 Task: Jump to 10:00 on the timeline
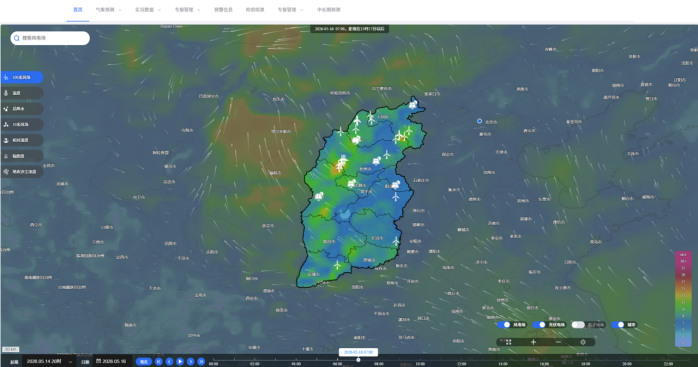[420, 364]
